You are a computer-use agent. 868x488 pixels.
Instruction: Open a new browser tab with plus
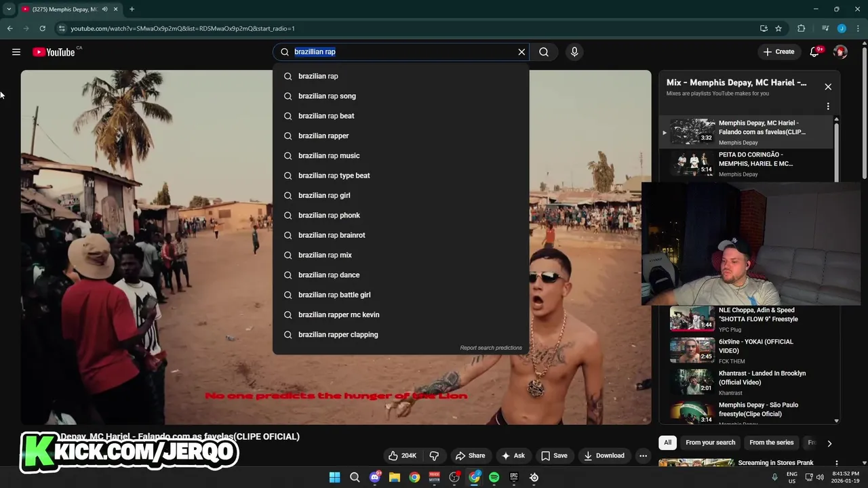(132, 9)
